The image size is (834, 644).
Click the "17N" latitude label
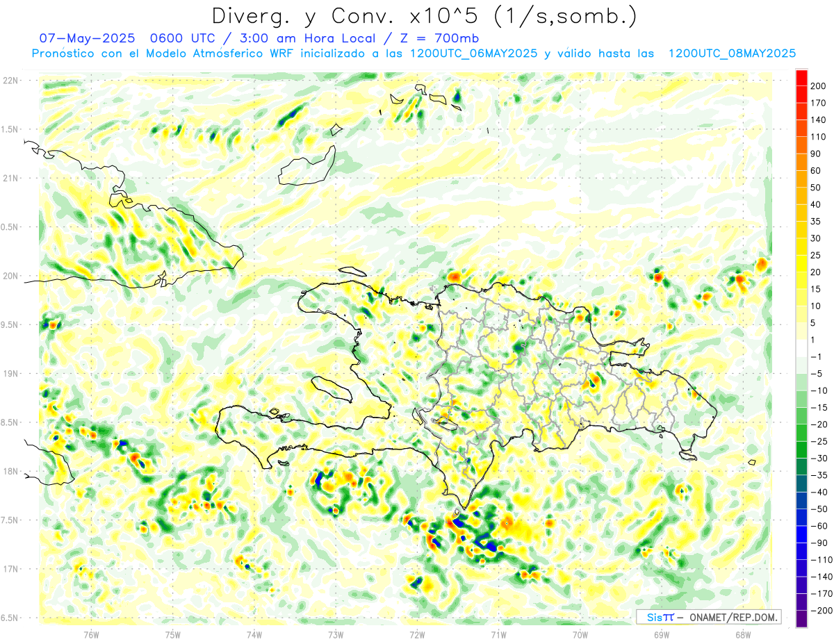click(x=10, y=569)
